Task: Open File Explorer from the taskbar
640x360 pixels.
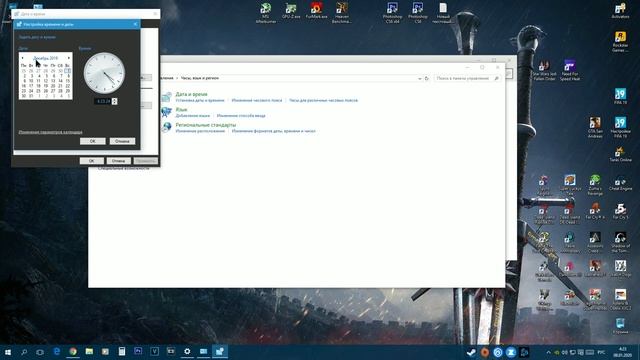Action: (89, 352)
